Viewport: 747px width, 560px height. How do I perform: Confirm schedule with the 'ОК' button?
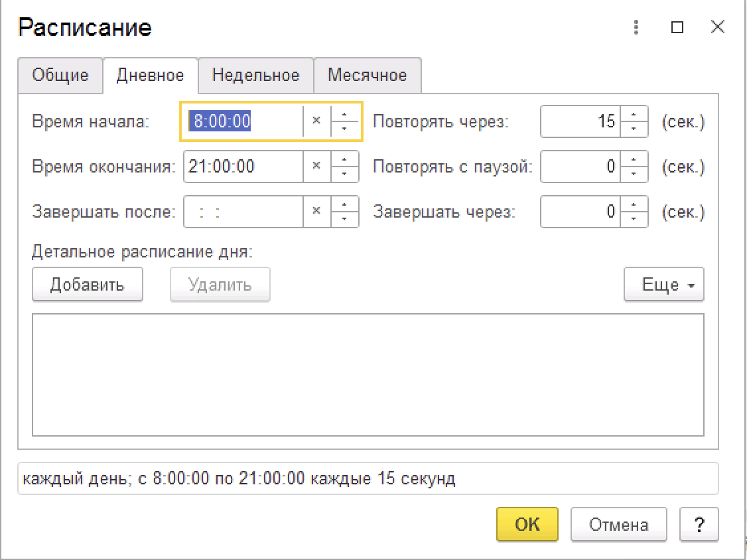click(x=527, y=525)
